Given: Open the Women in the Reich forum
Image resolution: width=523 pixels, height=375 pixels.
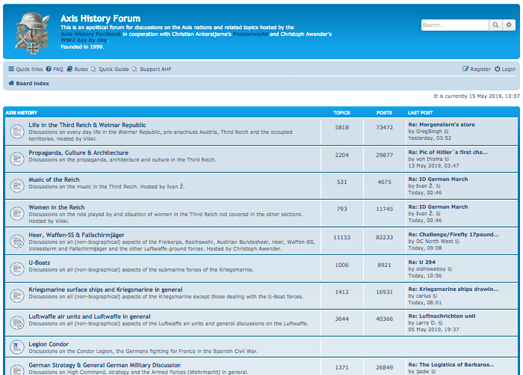Looking at the screenshot, I should (x=56, y=208).
